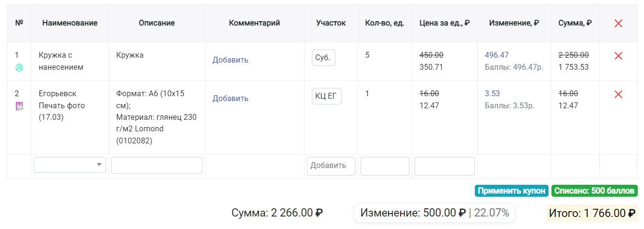644x229 pixels.
Task: Remove the Кружка с нанесением row
Action: (618, 56)
